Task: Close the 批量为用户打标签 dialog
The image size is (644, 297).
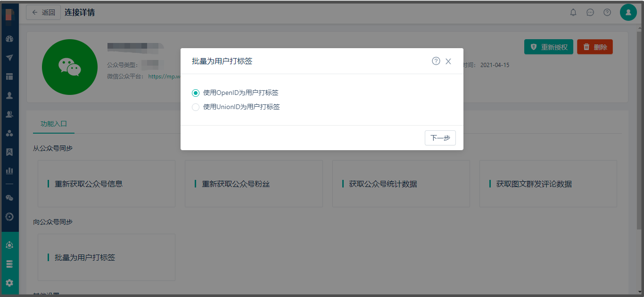Action: pyautogui.click(x=448, y=61)
